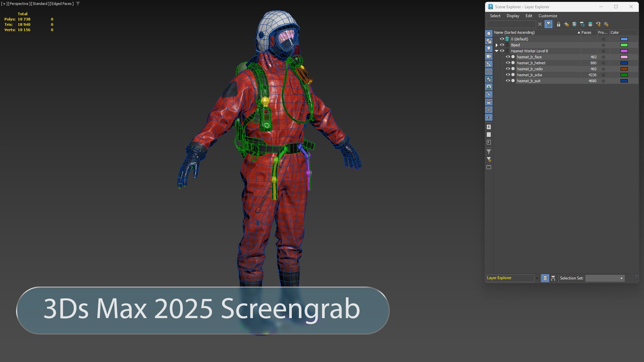Toggle Display Groups filter icon
The image size is (644, 362).
pyautogui.click(x=489, y=79)
